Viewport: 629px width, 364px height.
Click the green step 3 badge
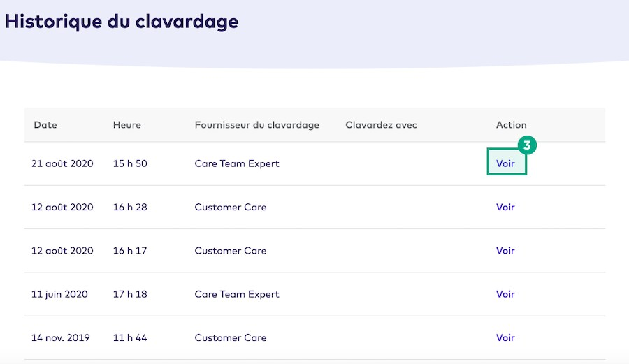pos(528,145)
